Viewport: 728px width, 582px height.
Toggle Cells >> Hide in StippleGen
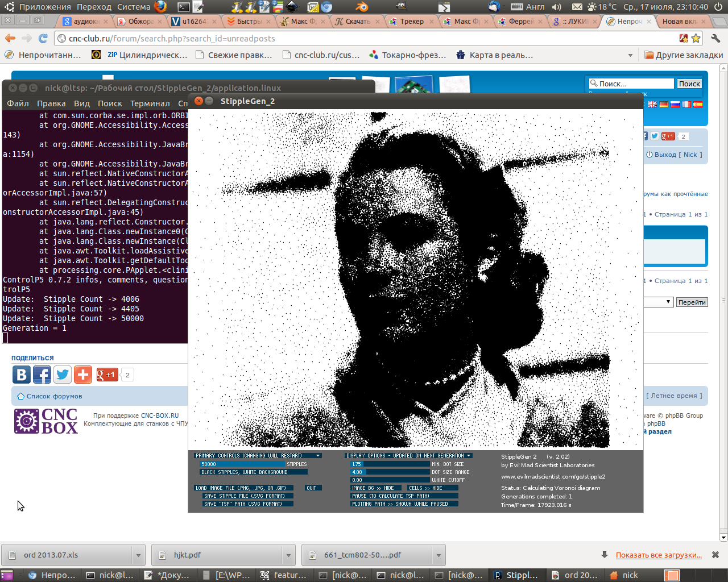pos(432,488)
